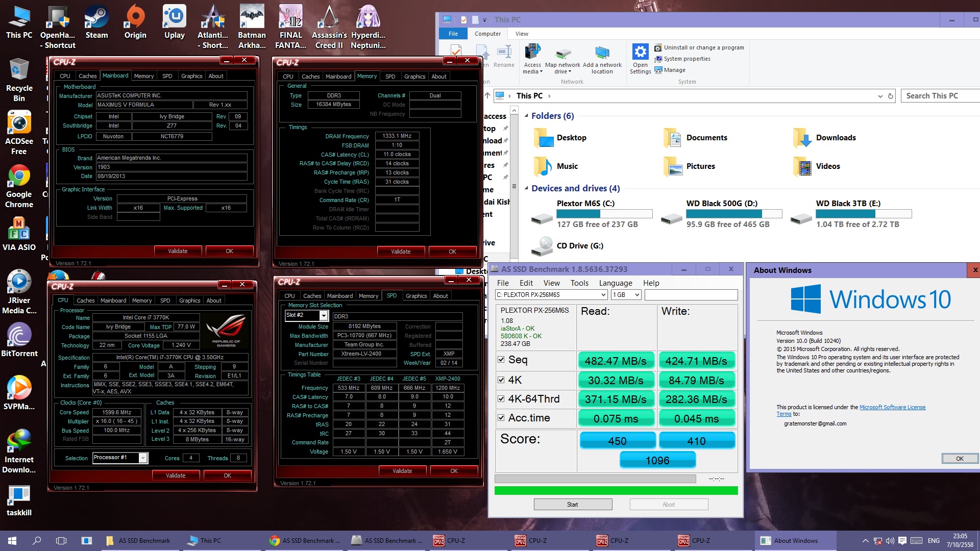This screenshot has width=980, height=551.
Task: Toggle the 4K-64Thrd checkbox
Action: (501, 399)
